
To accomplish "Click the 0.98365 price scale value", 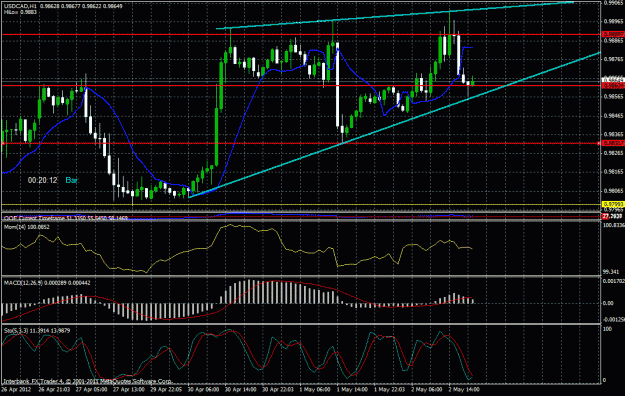I will pyautogui.click(x=613, y=134).
